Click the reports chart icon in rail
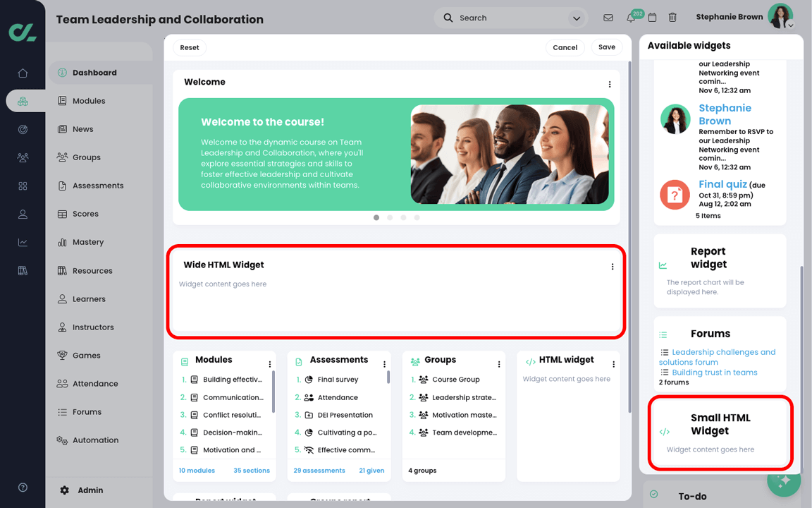Screen dimensions: 812x508 pos(23,242)
